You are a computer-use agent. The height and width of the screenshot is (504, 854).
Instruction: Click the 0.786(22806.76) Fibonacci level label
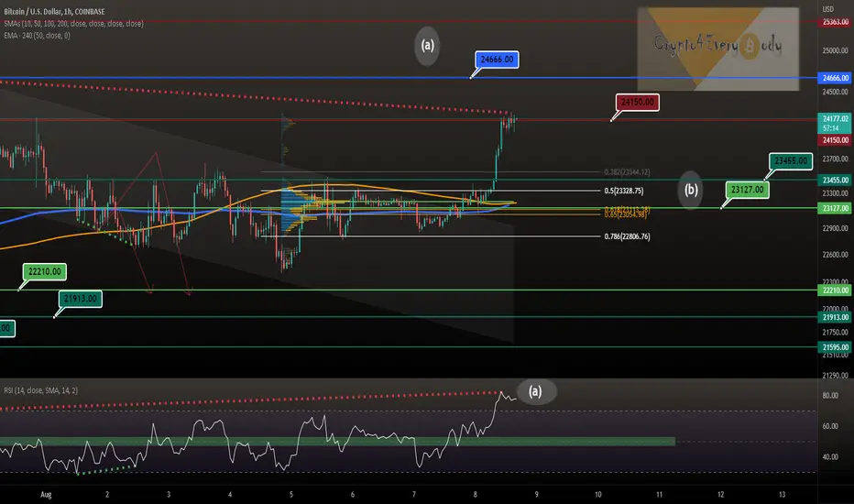(x=627, y=236)
